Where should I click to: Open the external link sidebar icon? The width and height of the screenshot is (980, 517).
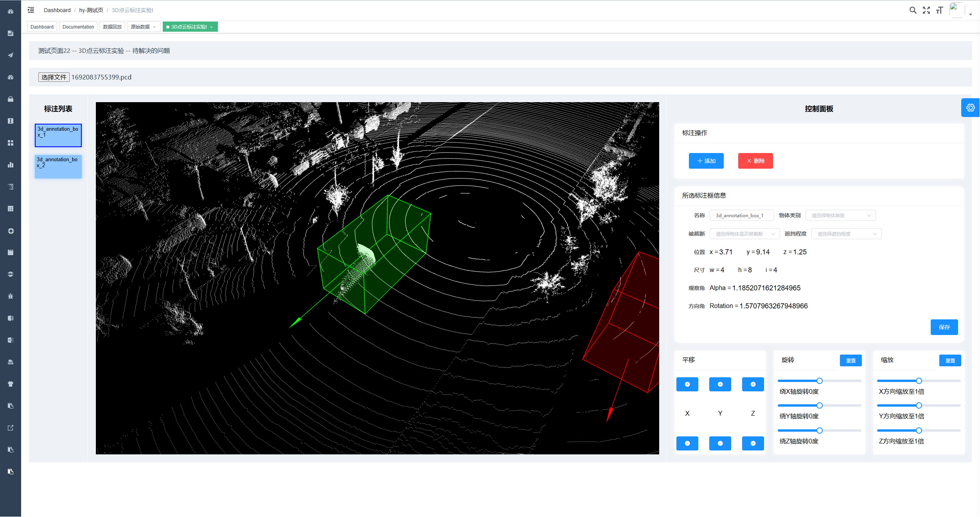point(11,428)
